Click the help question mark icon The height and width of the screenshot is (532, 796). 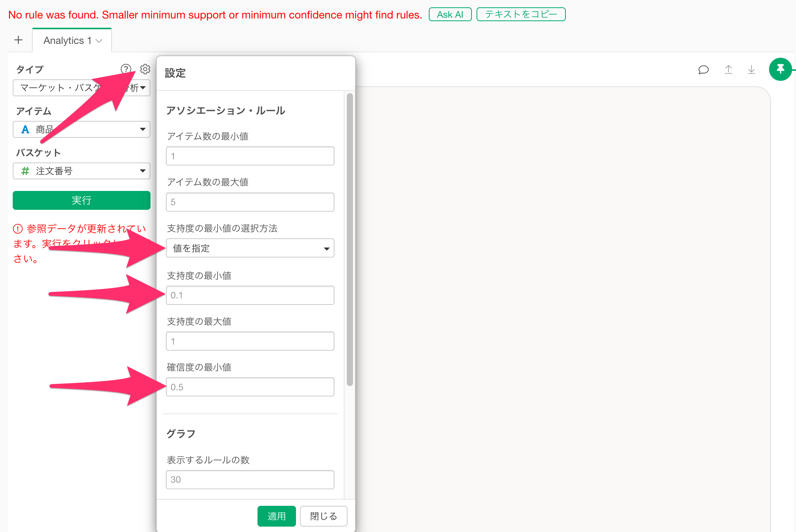pos(125,69)
